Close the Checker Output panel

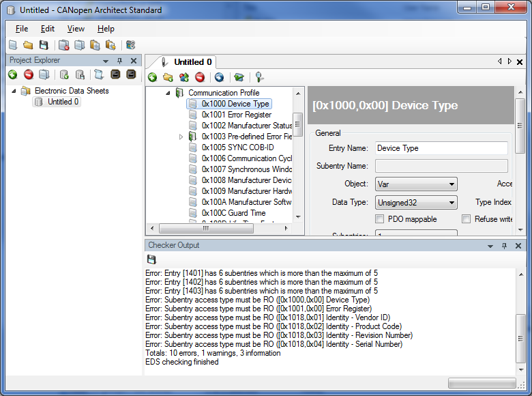518,246
